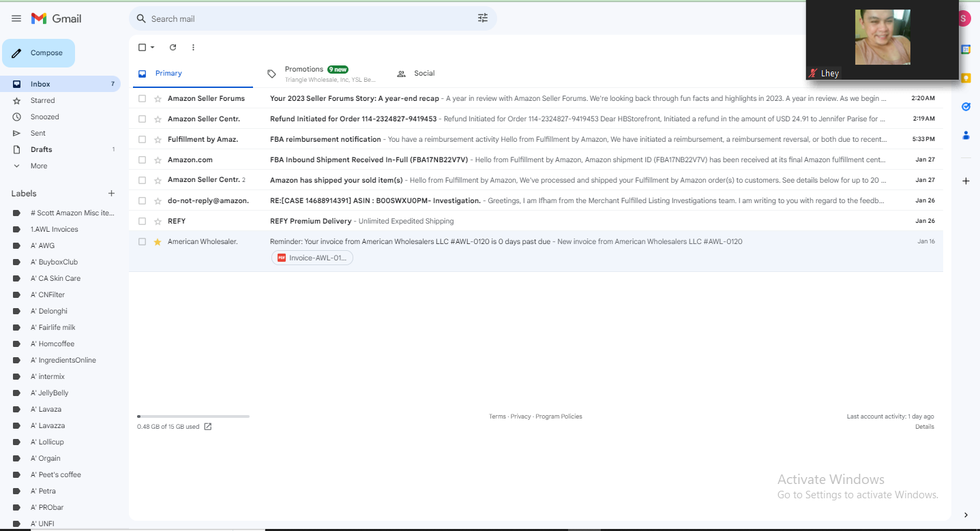
Task: Open the Privacy link in footer
Action: tap(520, 416)
